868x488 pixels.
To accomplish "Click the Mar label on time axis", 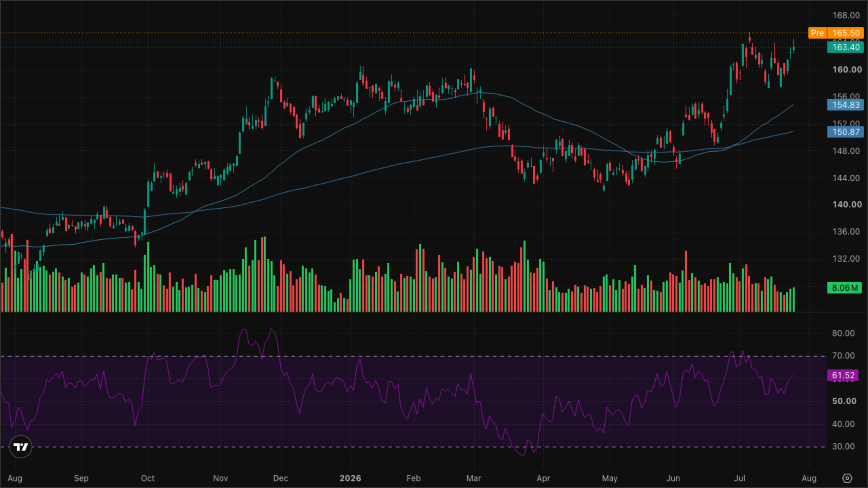I will (473, 478).
